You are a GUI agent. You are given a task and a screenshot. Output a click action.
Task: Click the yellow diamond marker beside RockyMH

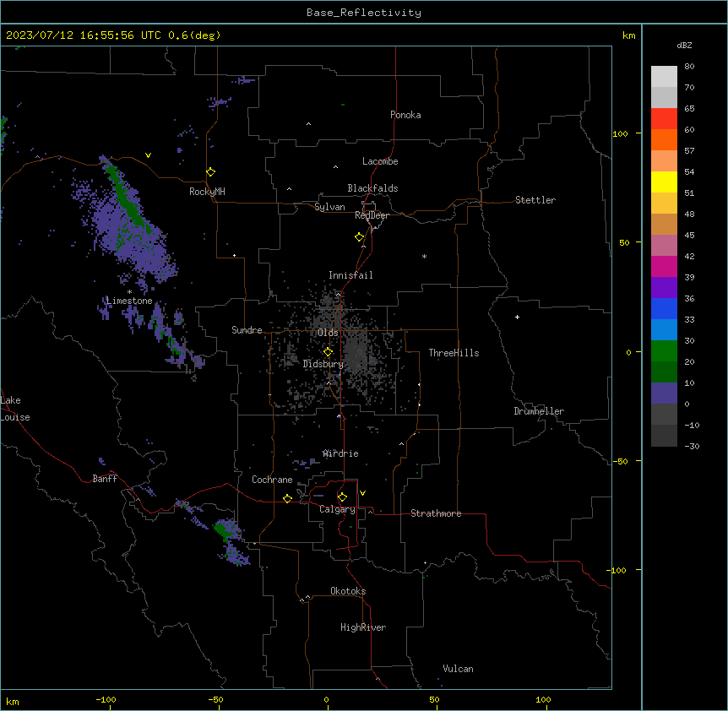[x=210, y=172]
